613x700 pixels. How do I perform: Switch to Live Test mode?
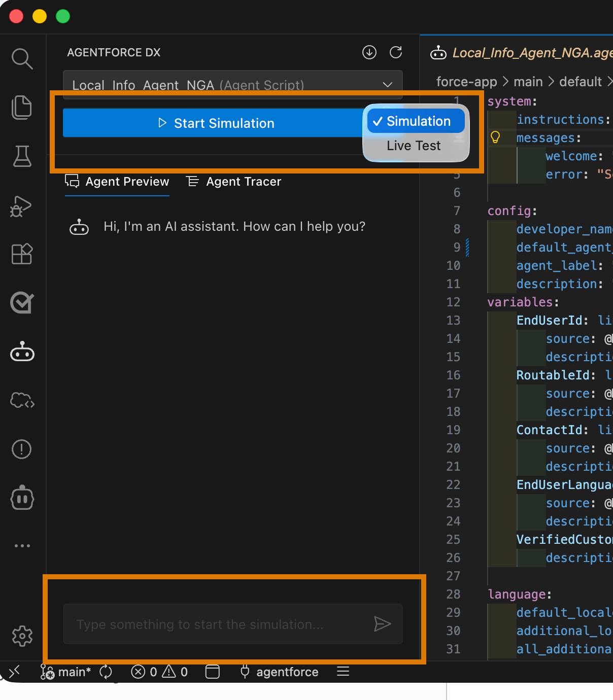(x=413, y=146)
